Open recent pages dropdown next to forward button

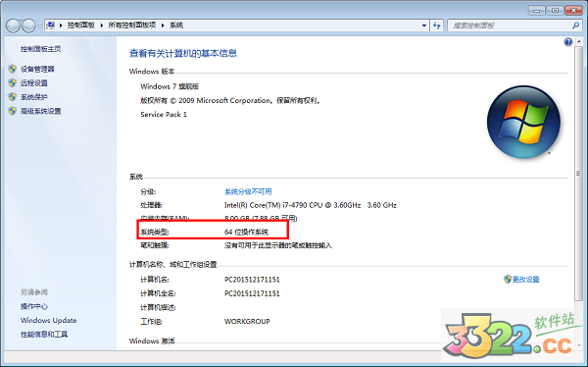pos(39,26)
